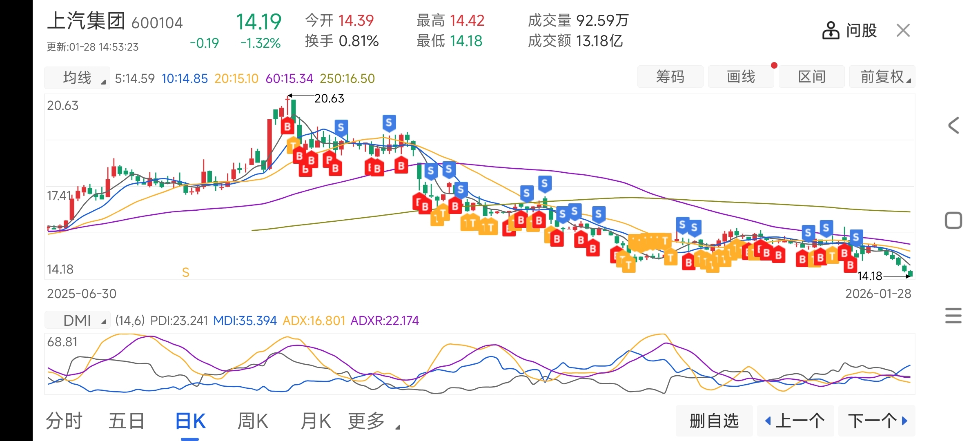Close the chart with the X icon

pyautogui.click(x=903, y=31)
